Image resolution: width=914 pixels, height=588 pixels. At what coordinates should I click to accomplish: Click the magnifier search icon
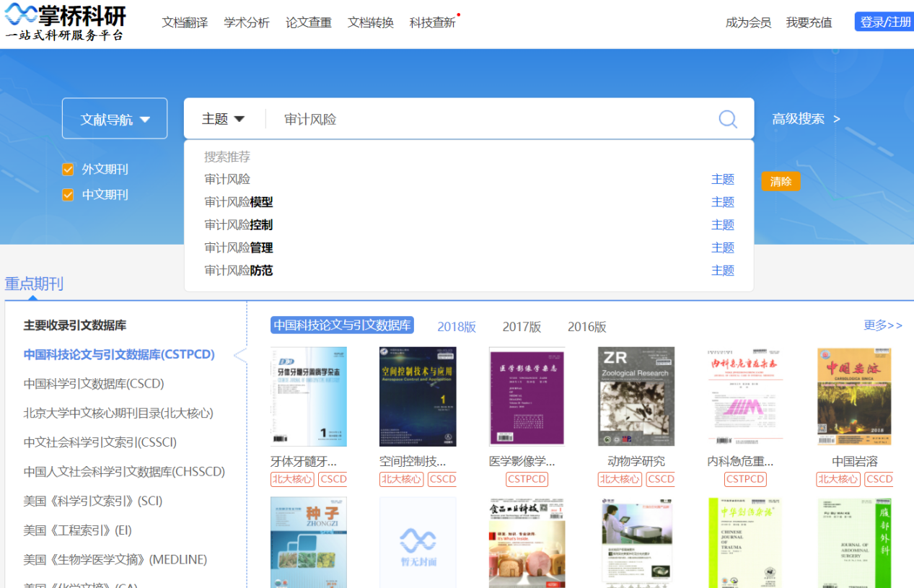point(728,119)
